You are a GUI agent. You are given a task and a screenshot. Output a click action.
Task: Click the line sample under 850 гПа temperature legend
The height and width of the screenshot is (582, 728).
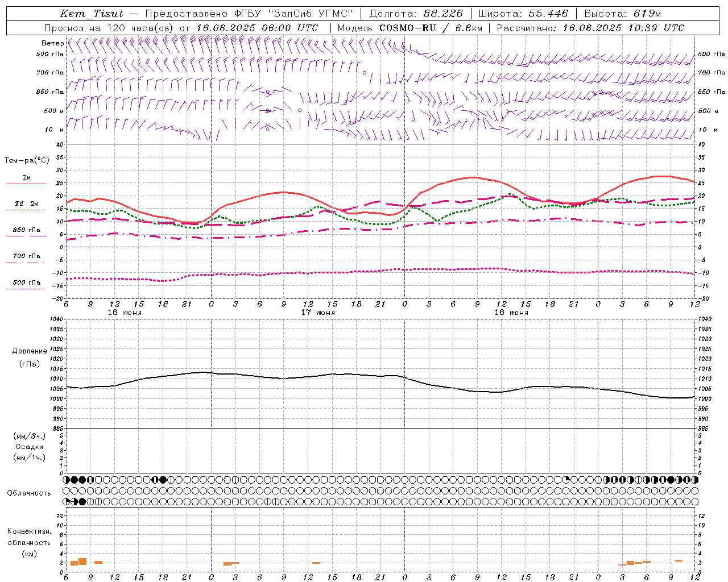pyautogui.click(x=26, y=236)
